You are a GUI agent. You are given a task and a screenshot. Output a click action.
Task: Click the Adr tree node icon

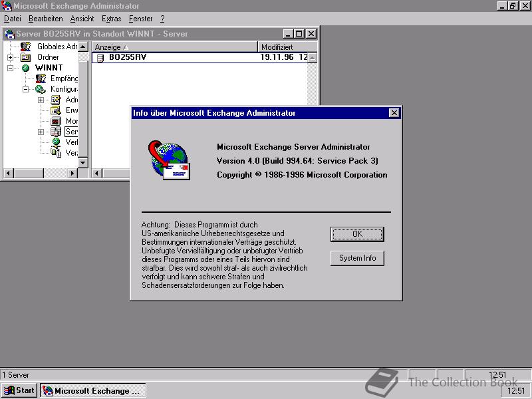[56, 100]
